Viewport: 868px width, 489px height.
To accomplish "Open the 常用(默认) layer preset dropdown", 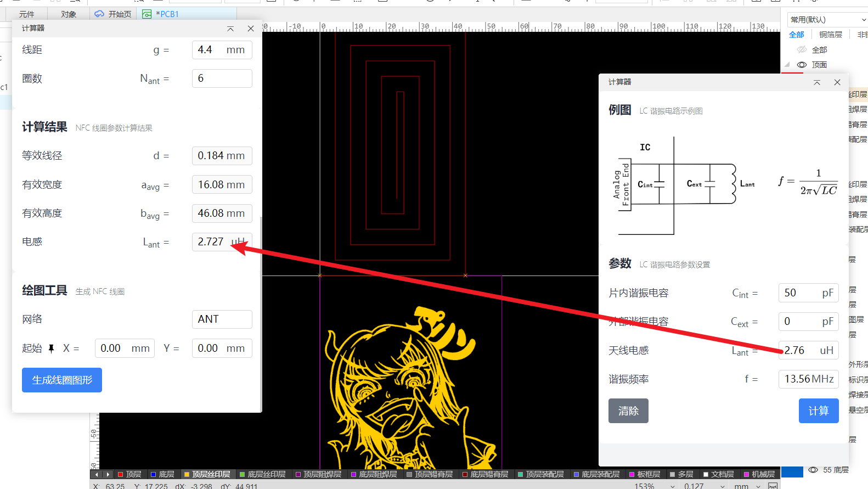I will tap(827, 20).
